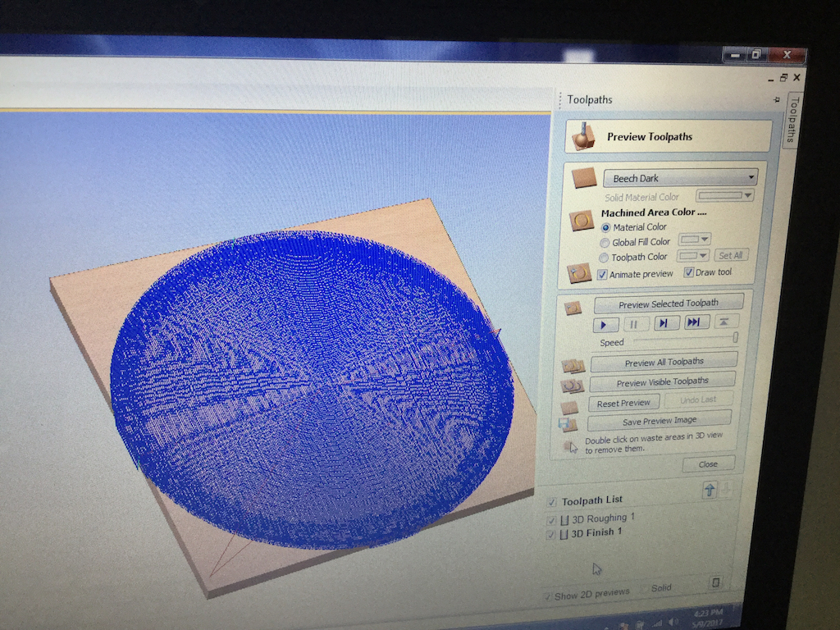Viewport: 840px width, 630px height.
Task: Click the taskbar volume icon
Action: coord(673,622)
